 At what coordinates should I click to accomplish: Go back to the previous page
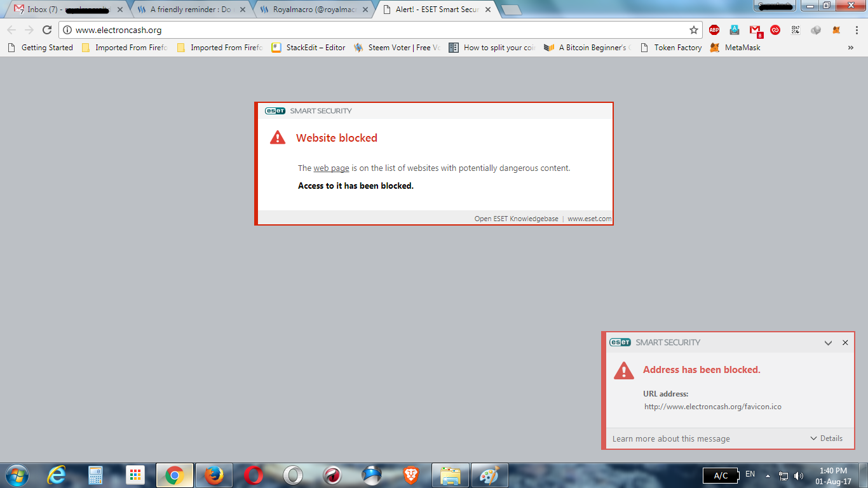coord(11,30)
